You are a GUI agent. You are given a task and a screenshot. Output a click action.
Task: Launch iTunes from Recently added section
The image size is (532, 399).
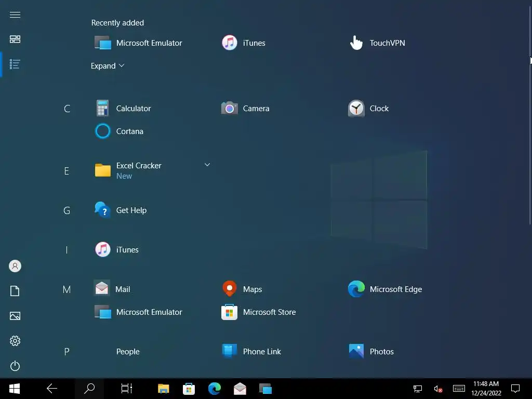[244, 43]
